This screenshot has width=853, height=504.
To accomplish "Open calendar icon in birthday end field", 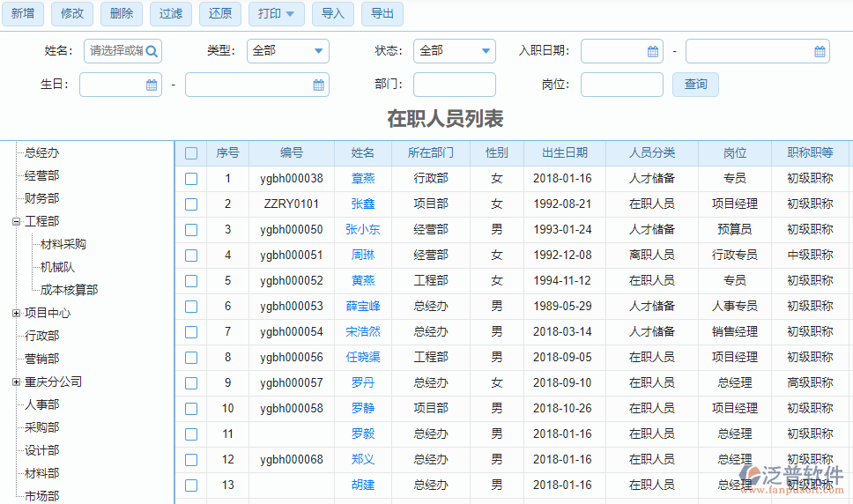I will 318,85.
